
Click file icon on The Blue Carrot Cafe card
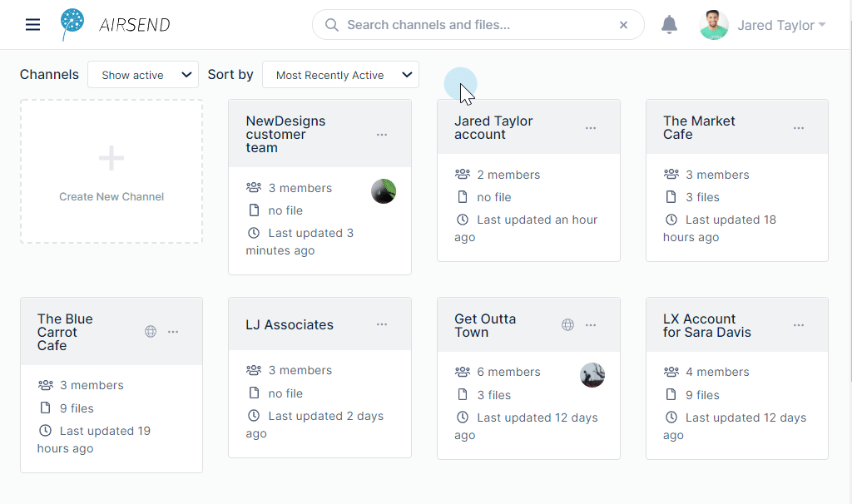click(x=46, y=408)
